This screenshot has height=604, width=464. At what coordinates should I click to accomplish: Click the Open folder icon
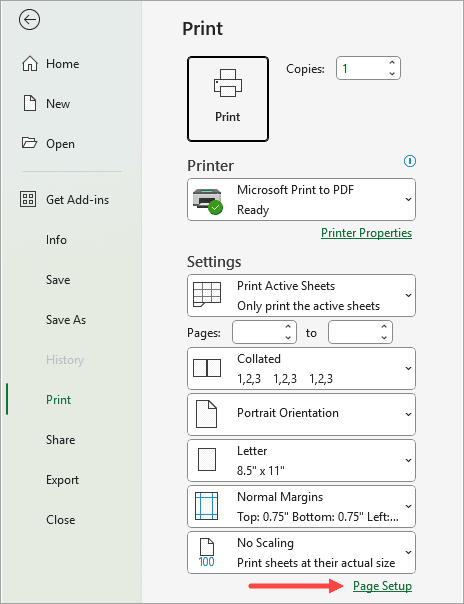coord(29,143)
